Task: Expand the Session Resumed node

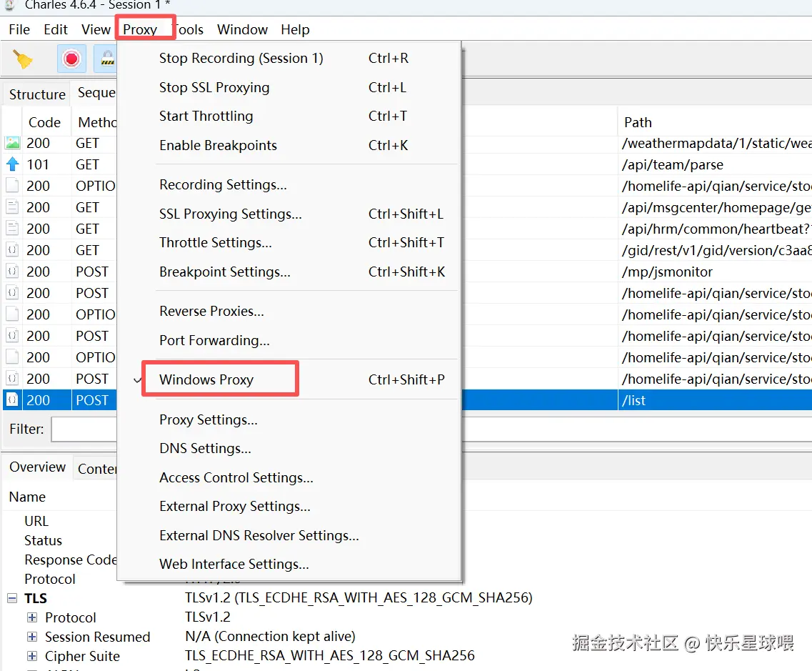Action: (x=32, y=637)
